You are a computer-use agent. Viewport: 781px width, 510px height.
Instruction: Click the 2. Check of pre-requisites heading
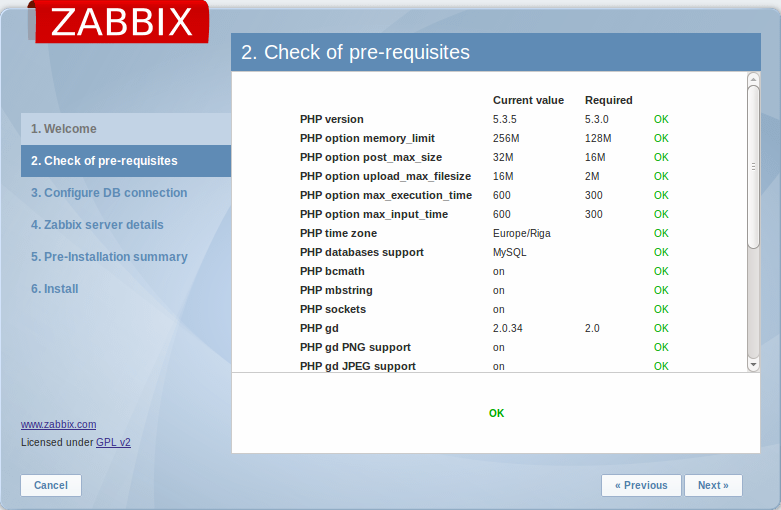[x=355, y=52]
